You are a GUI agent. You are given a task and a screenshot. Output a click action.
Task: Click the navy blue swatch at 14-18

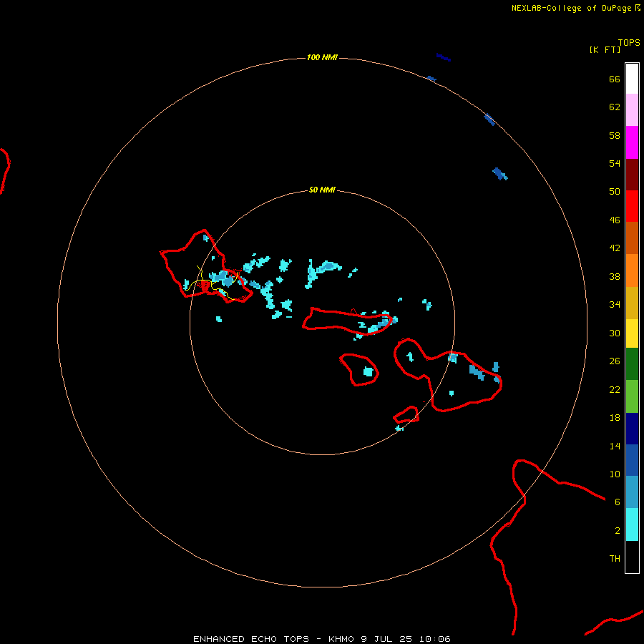[632, 429]
